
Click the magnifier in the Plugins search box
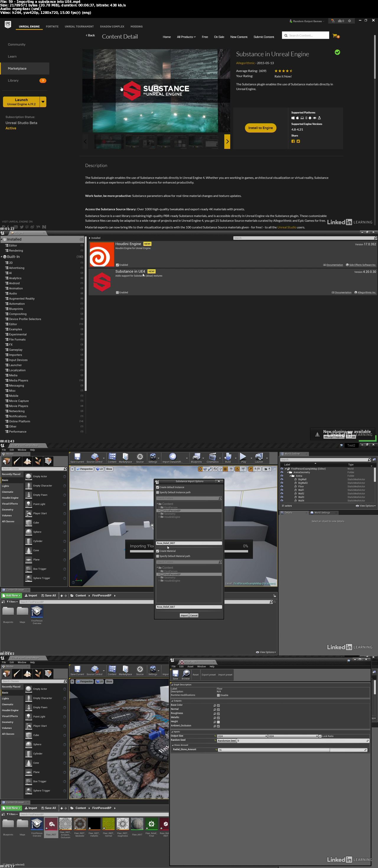(375, 238)
